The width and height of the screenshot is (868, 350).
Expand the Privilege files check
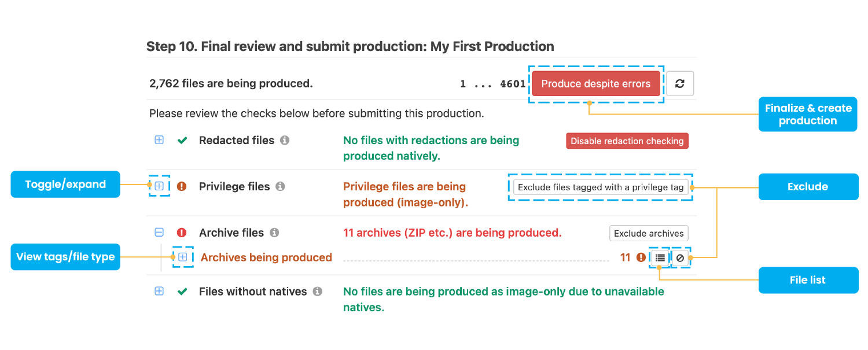159,186
